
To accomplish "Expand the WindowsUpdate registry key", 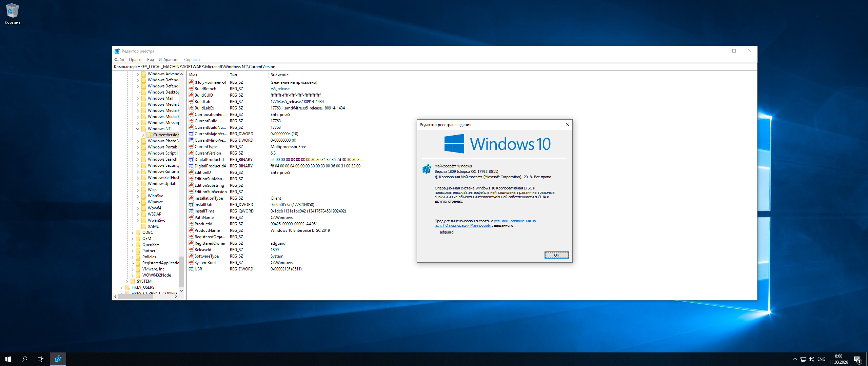I will [138, 184].
